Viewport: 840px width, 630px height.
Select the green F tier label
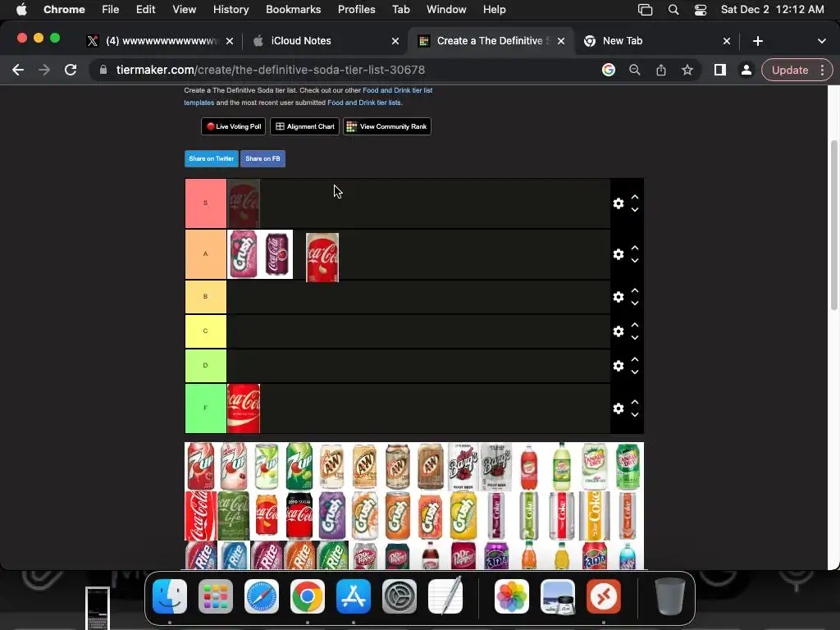click(x=206, y=409)
